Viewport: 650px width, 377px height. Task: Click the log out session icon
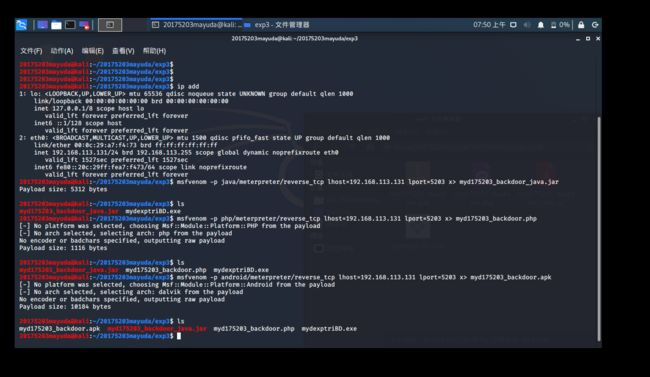pyautogui.click(x=595, y=25)
